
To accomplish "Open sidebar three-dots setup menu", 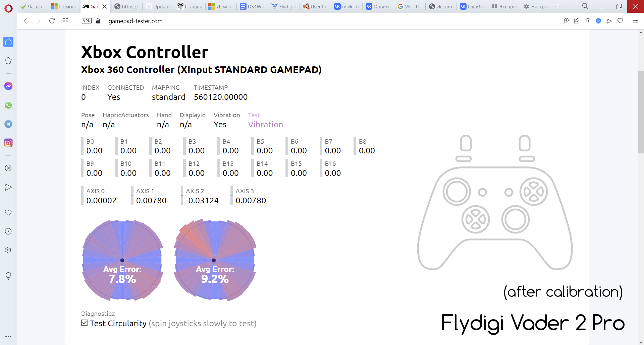I will click(8, 336).
